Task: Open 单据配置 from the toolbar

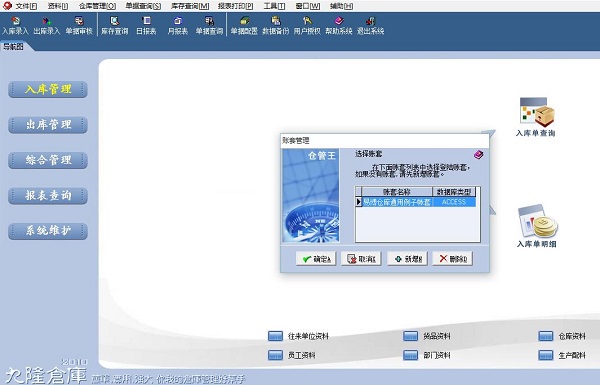Action: pos(244,25)
